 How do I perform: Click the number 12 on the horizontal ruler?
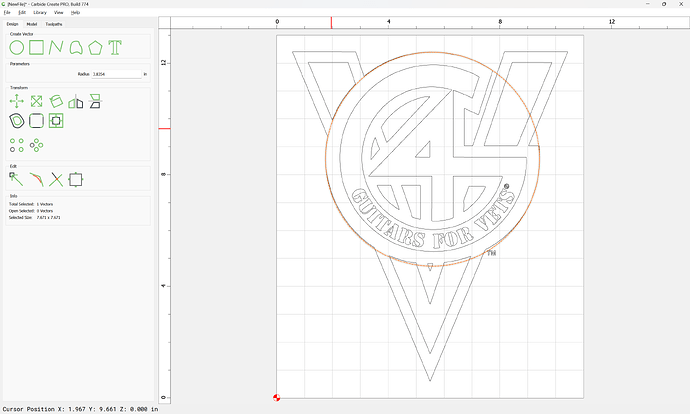pyautogui.click(x=612, y=21)
